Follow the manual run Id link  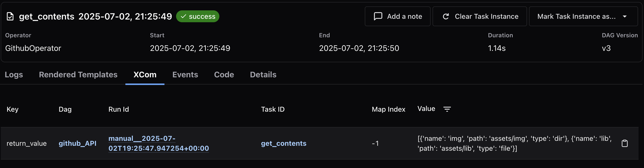point(159,143)
